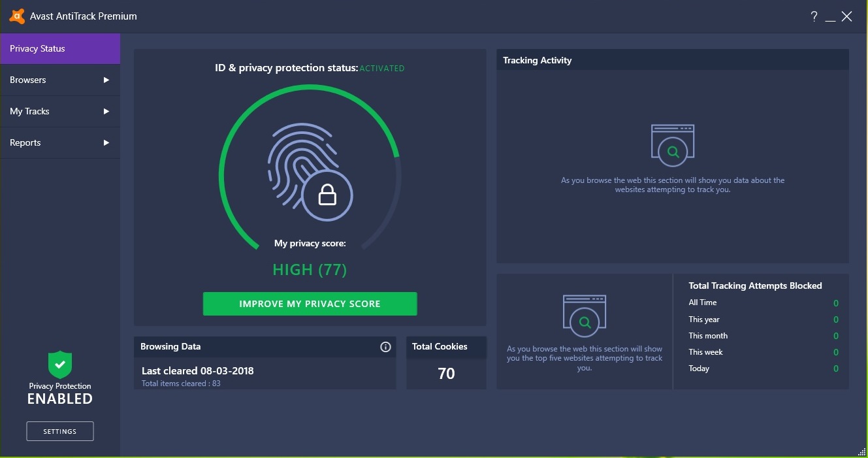Click Improve My Privacy Score button
The image size is (868, 458).
click(310, 304)
